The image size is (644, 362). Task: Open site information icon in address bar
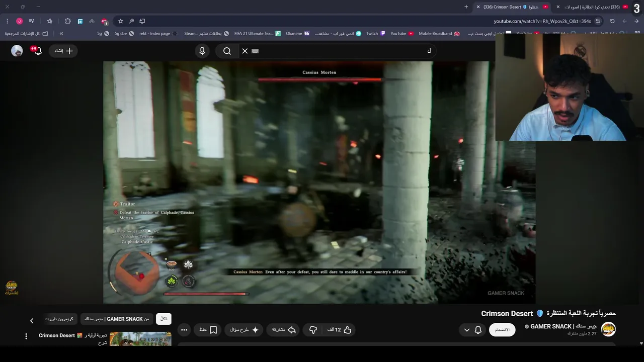click(x=598, y=21)
